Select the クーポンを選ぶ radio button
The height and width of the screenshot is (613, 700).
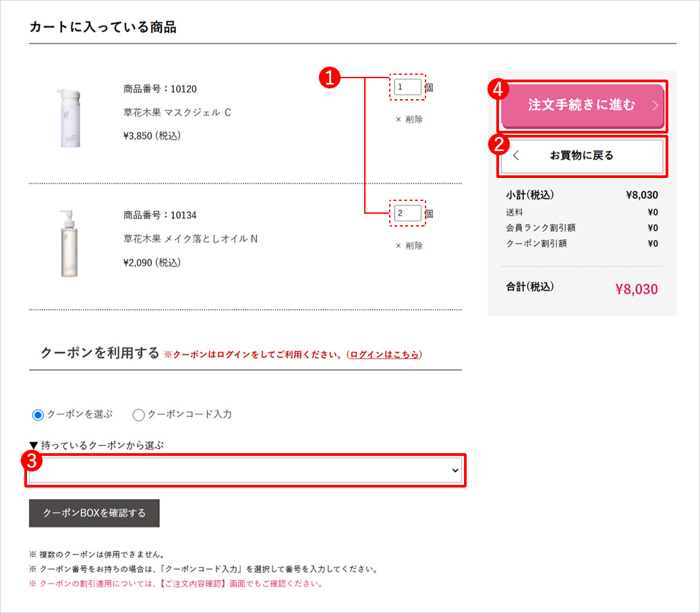[x=38, y=414]
